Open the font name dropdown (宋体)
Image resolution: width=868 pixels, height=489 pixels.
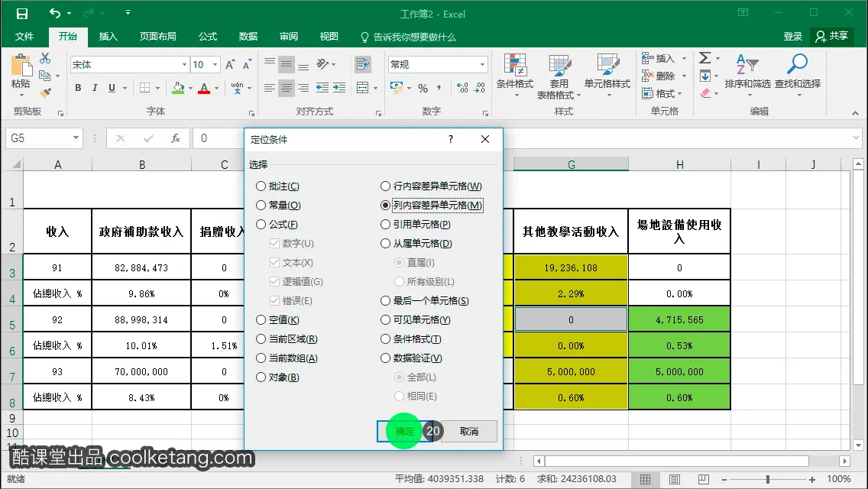click(184, 65)
